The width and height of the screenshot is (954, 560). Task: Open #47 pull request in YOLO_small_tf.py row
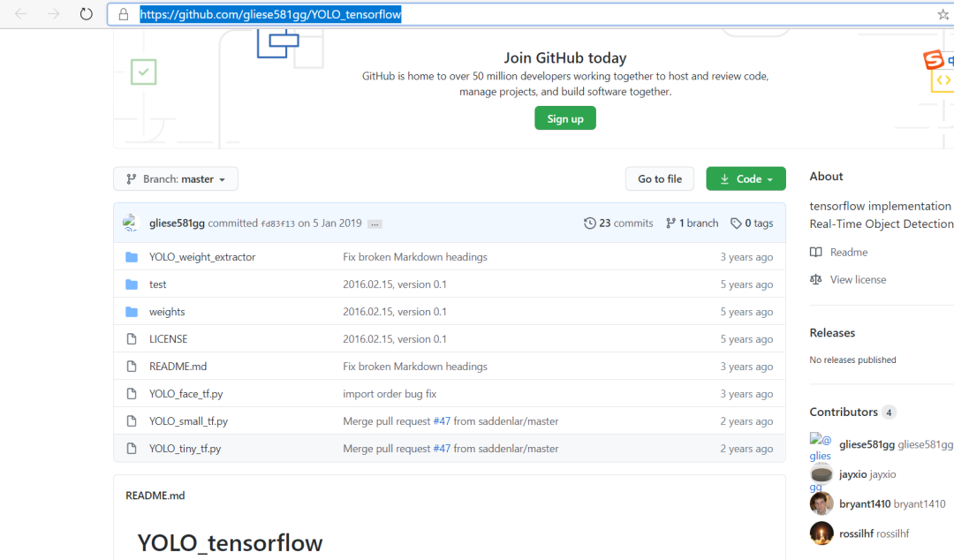(442, 421)
